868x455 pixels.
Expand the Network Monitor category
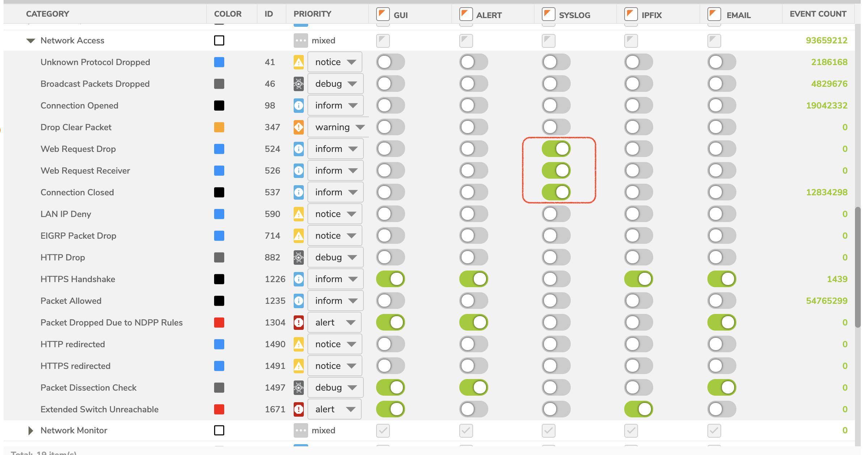pos(31,430)
